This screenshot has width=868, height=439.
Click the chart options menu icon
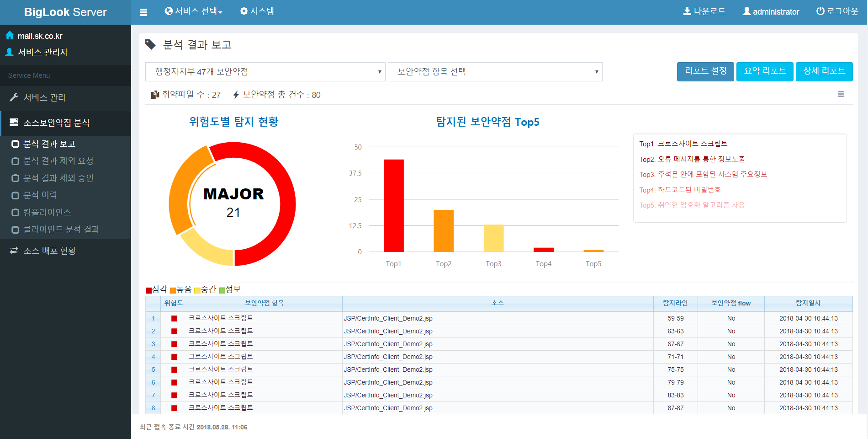[x=841, y=94]
